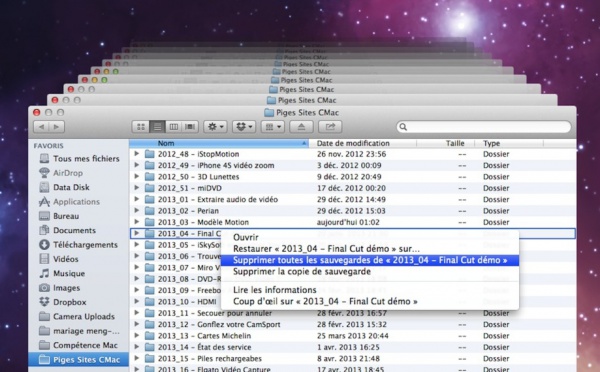Switch Finder to icon view

coord(140,127)
